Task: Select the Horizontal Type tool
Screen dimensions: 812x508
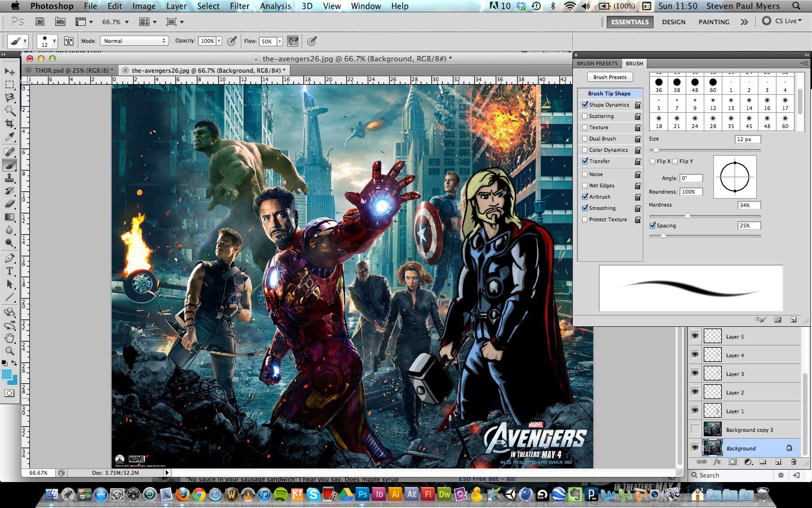Action: pyautogui.click(x=10, y=271)
